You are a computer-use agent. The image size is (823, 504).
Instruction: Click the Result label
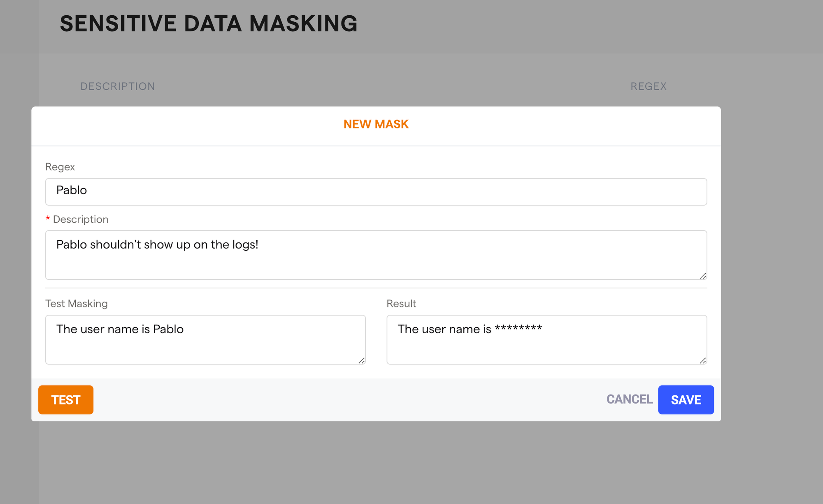tap(401, 304)
